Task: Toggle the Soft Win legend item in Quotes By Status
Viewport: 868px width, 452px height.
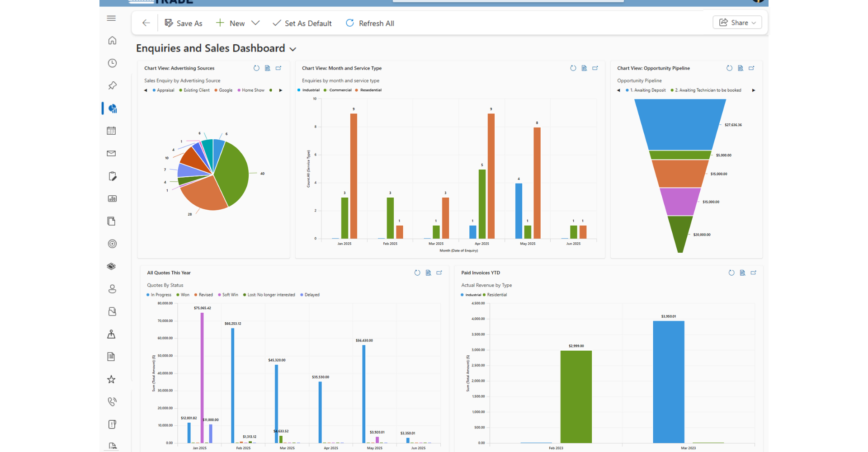Action: pyautogui.click(x=230, y=295)
